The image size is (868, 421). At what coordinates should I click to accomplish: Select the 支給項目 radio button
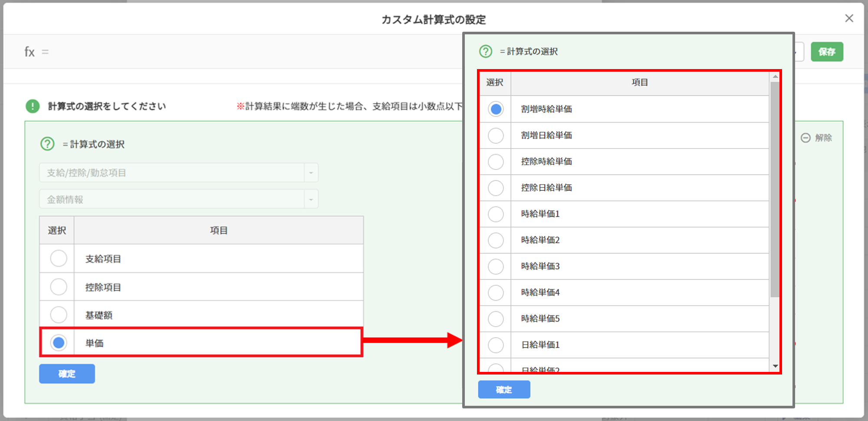[x=59, y=259]
